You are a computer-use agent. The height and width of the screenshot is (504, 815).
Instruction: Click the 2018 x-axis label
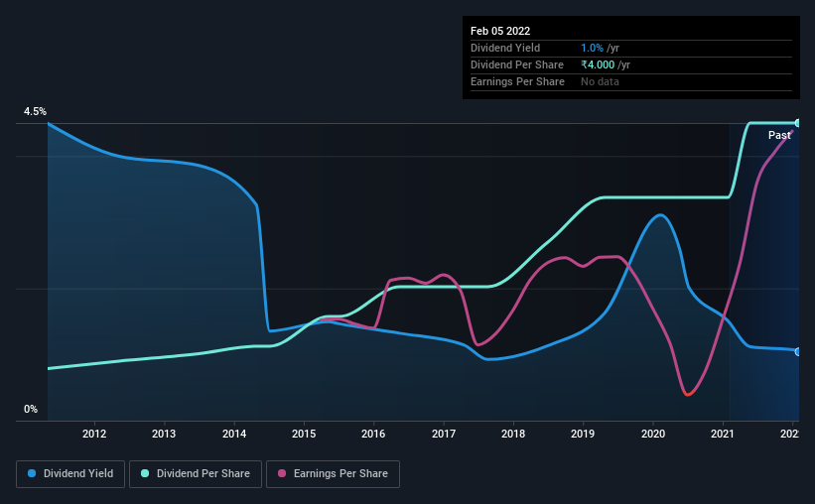pyautogui.click(x=513, y=434)
